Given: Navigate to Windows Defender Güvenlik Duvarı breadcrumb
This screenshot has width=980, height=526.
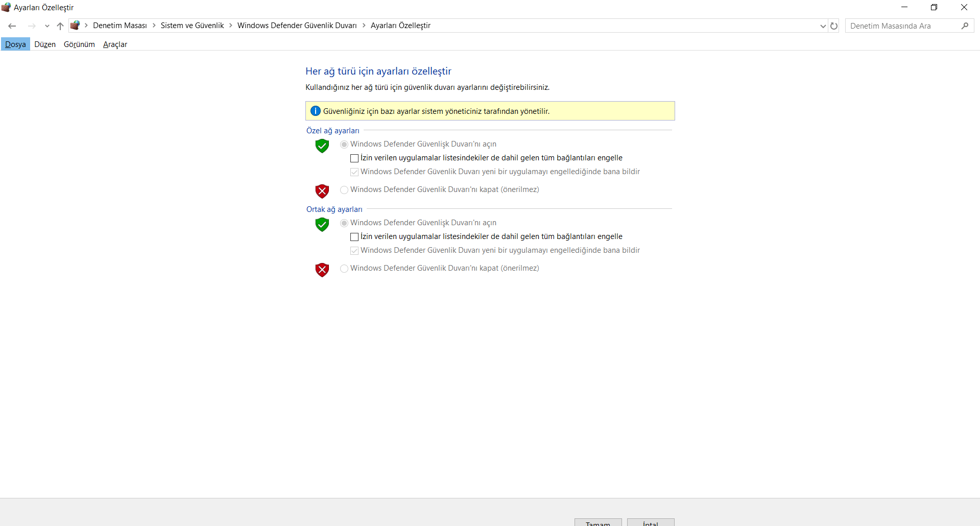Looking at the screenshot, I should (x=297, y=26).
